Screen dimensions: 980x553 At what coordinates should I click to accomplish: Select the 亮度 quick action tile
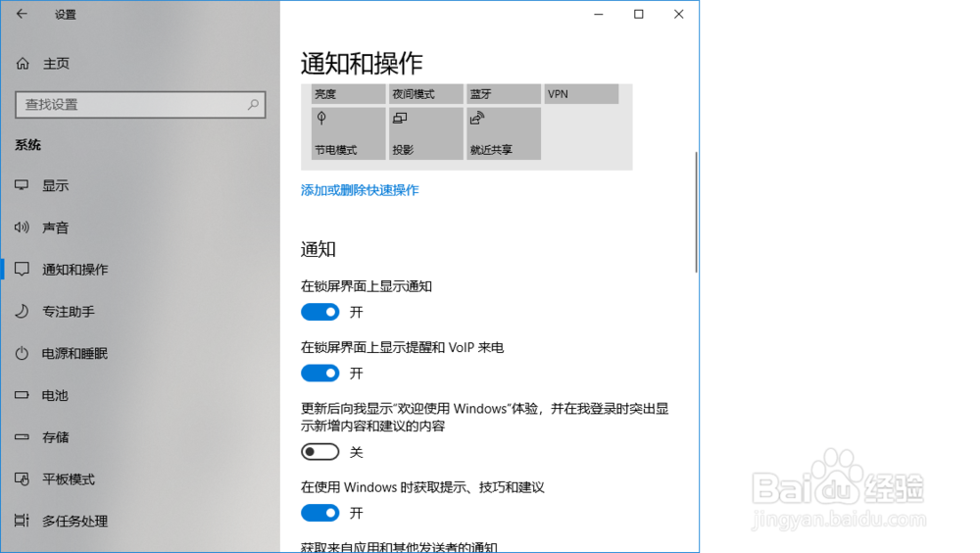348,94
